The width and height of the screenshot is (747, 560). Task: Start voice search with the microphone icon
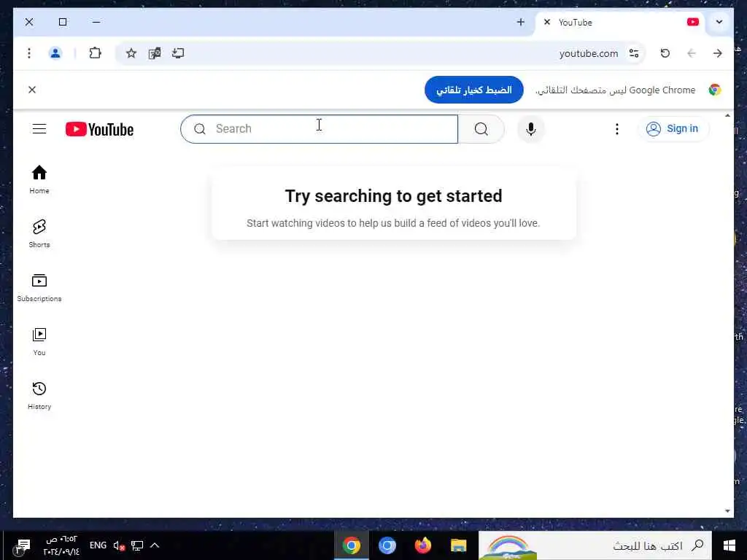[x=531, y=129]
